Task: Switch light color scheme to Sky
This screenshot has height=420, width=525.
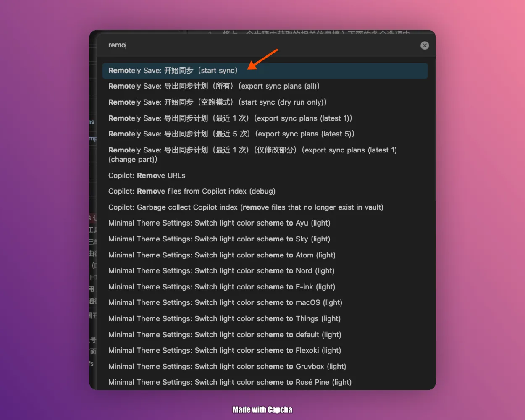Action: 265,239
